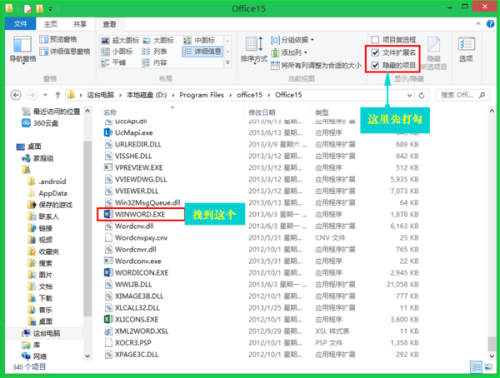Screen dimensions: 500x378
Task: Select the XLICONS.EXE file
Action: tap(136, 319)
